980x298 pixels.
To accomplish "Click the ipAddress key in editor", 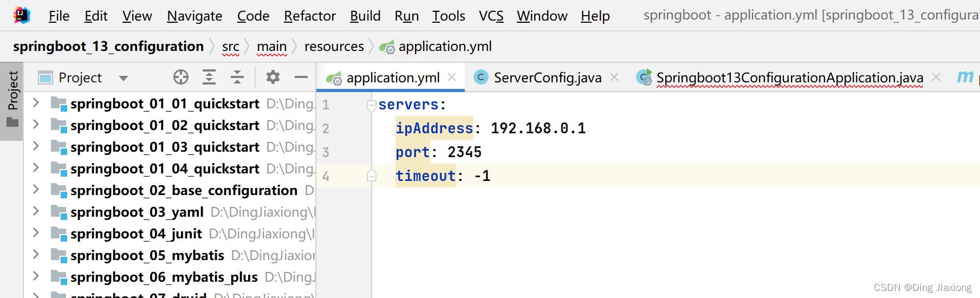I will (434, 128).
